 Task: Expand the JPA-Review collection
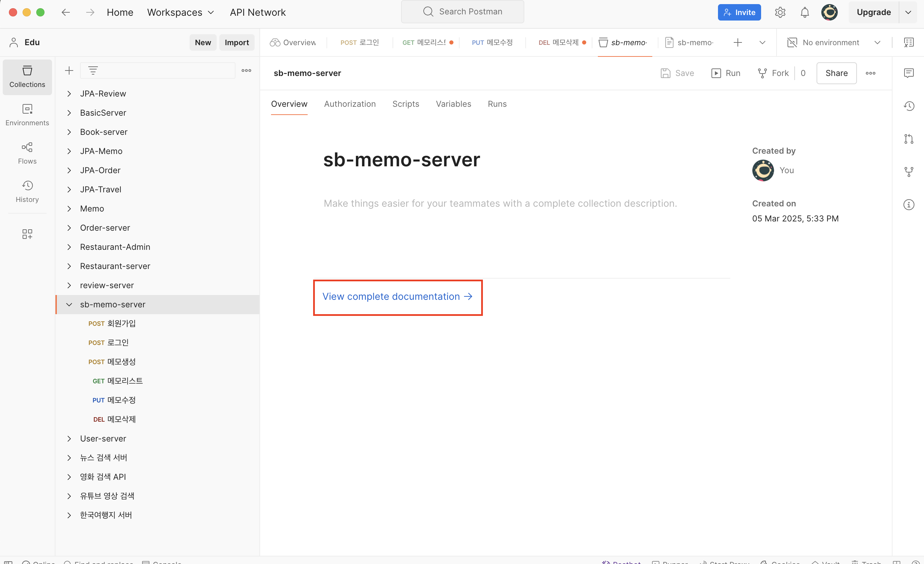pos(69,94)
